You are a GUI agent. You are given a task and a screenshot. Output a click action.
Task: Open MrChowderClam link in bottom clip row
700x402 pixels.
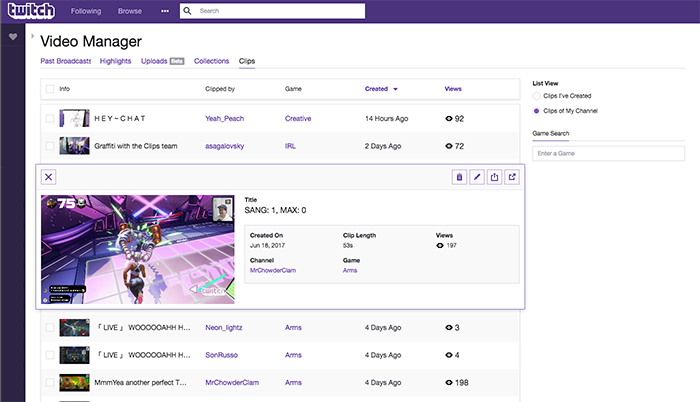pyautogui.click(x=232, y=382)
